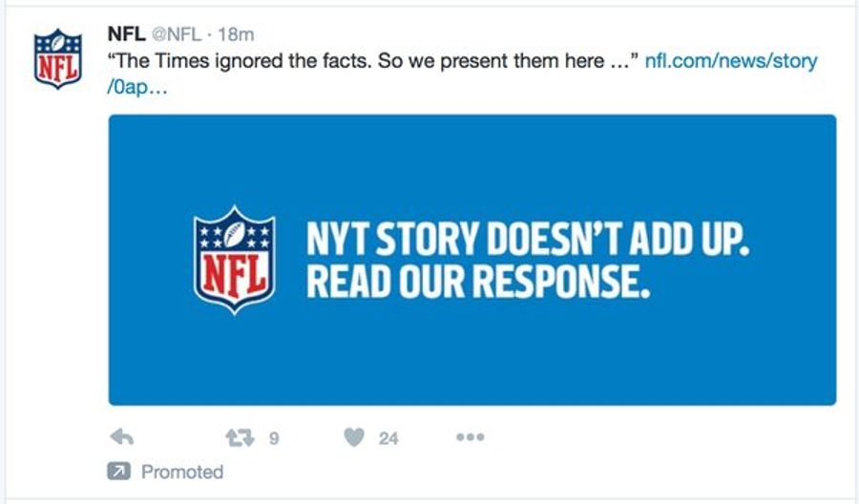Click the reply arrow icon under the tweet

[121, 437]
